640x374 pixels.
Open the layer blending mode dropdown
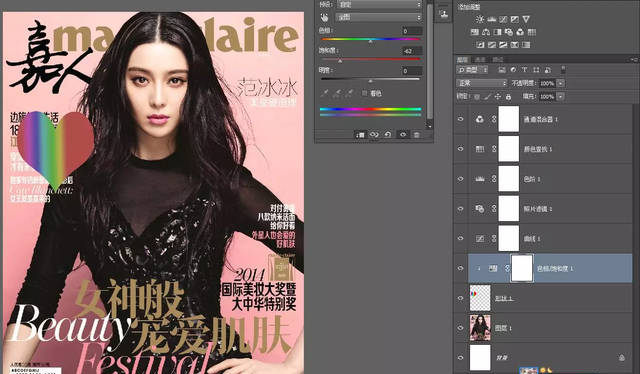coord(482,83)
